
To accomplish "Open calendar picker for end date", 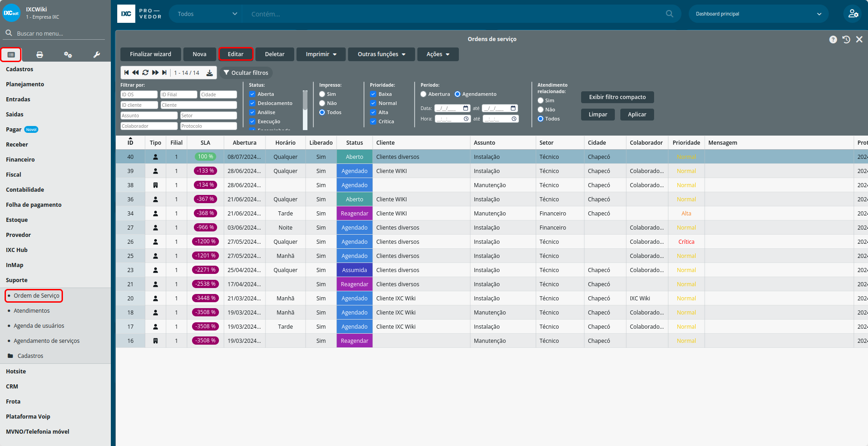I will [513, 108].
